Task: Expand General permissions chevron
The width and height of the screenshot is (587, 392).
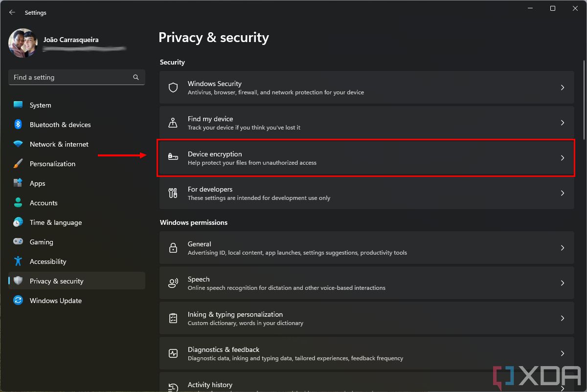Action: [563, 248]
